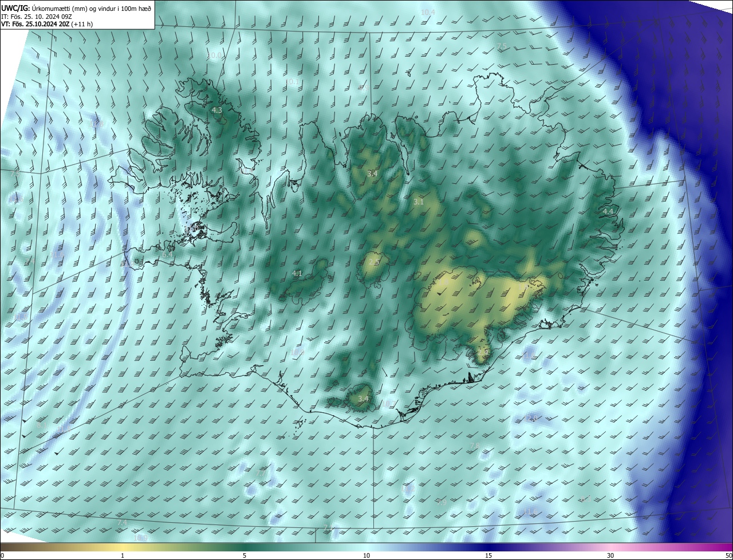Click the 10.0 value north of the Westfjords
The width and height of the screenshot is (733, 560).
point(215,55)
